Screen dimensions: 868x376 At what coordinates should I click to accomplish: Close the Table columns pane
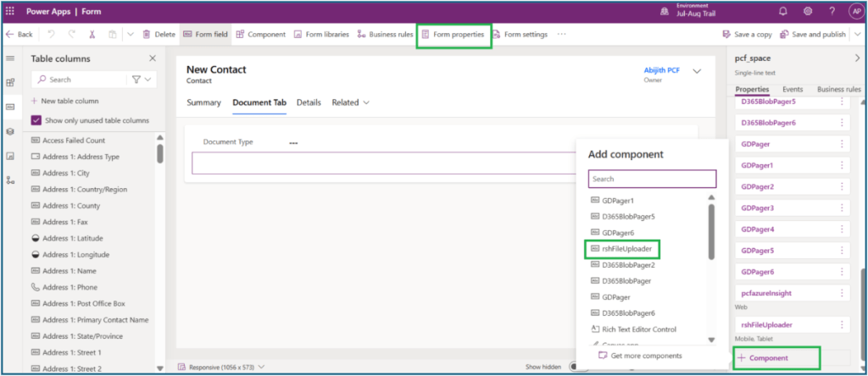point(153,58)
